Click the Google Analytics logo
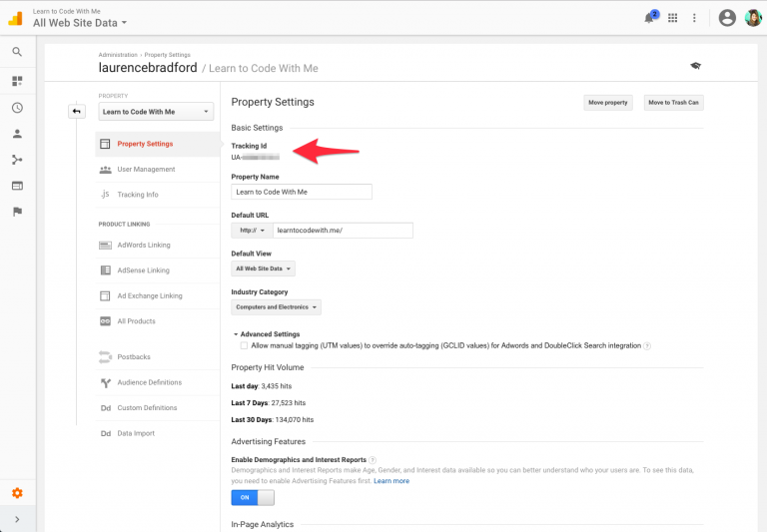This screenshot has width=767, height=532. [16, 18]
